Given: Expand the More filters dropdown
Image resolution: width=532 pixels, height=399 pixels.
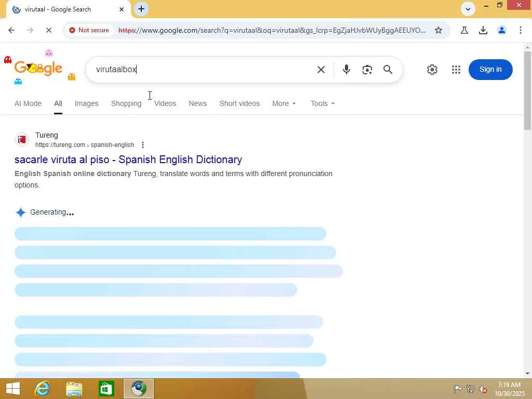Looking at the screenshot, I should coord(284,103).
